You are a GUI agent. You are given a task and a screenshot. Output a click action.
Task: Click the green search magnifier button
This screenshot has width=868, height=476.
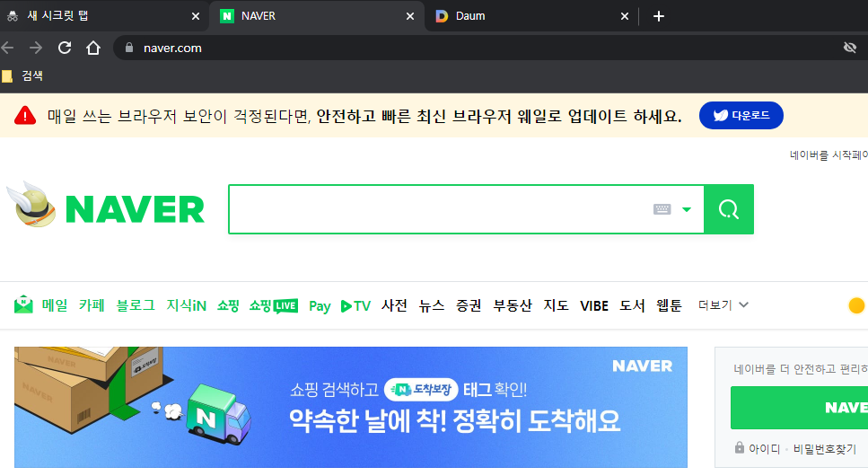729,209
